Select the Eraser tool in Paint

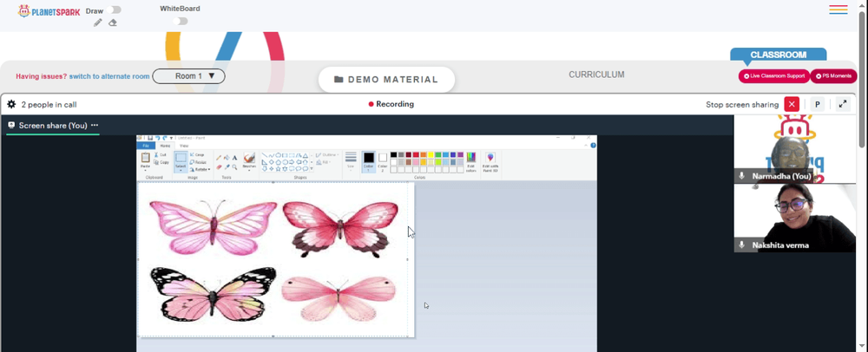click(219, 166)
